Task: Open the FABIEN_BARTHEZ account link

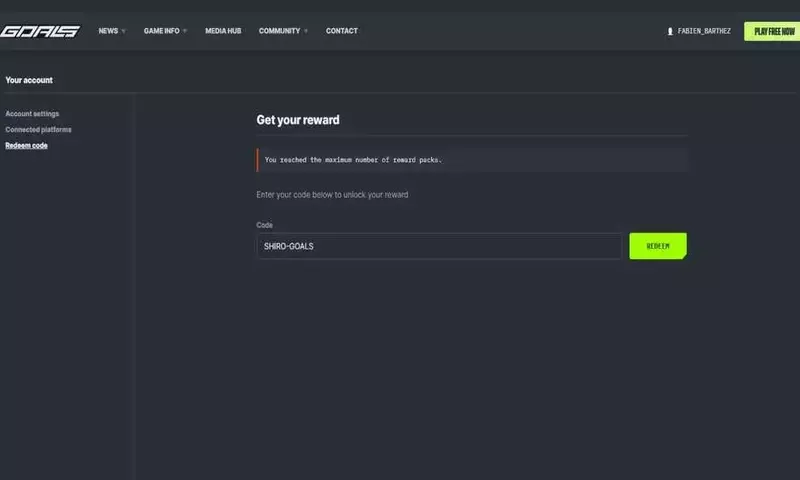Action: coord(704,31)
